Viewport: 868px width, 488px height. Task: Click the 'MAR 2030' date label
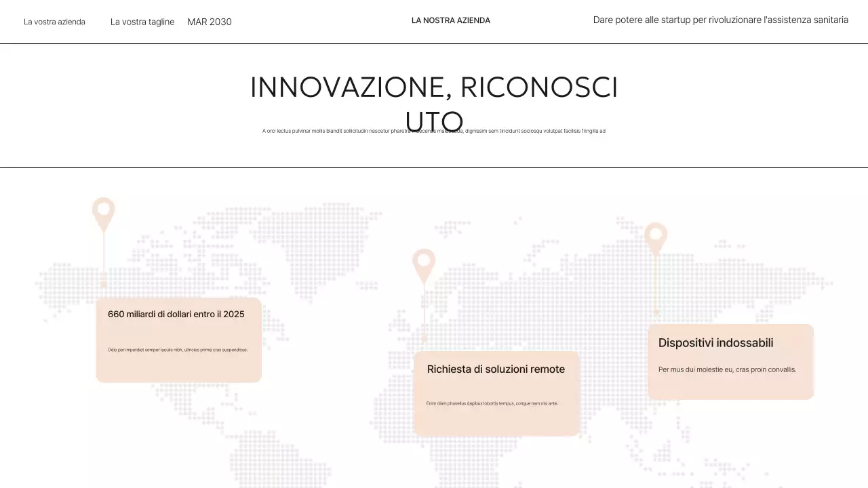point(210,22)
